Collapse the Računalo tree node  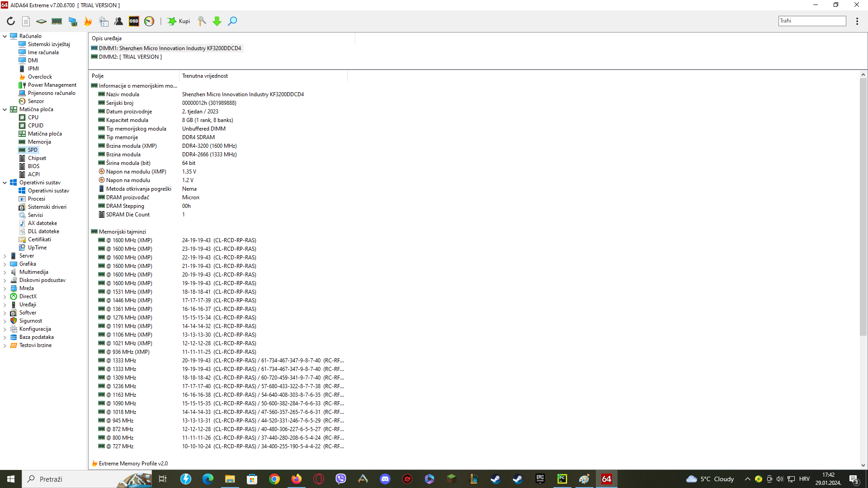coord(5,36)
